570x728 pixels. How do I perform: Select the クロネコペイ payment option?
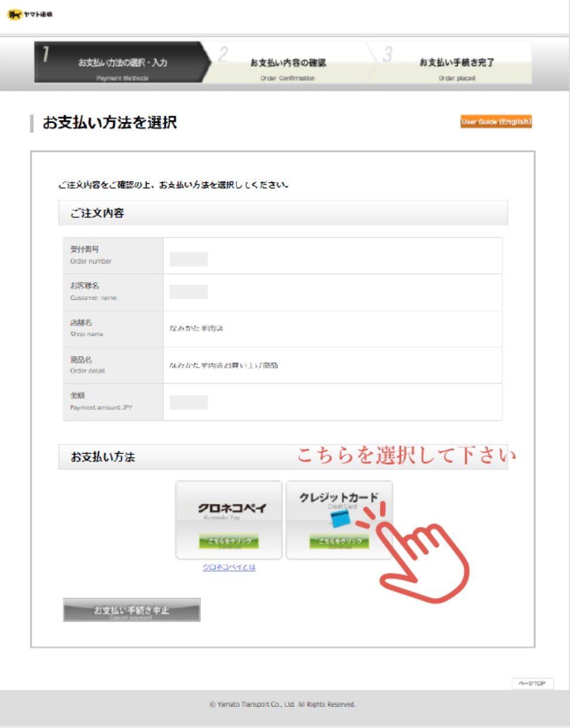coord(229,520)
